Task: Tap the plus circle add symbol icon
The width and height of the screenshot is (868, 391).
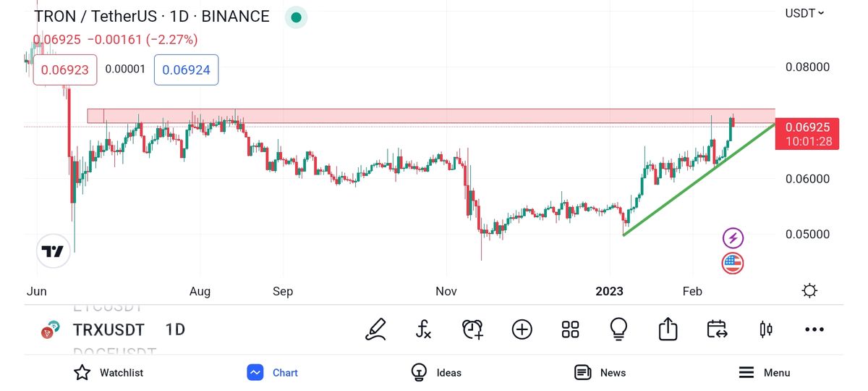Action: (x=522, y=329)
